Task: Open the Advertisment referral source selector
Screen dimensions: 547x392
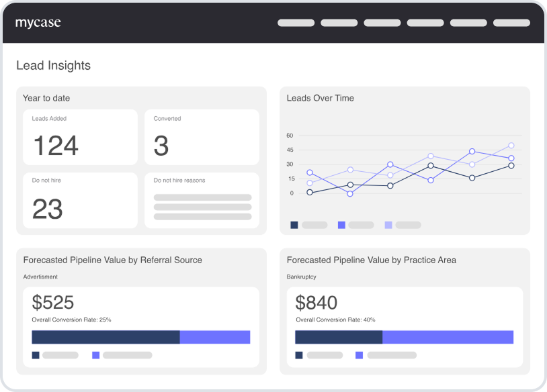Action: tap(40, 277)
